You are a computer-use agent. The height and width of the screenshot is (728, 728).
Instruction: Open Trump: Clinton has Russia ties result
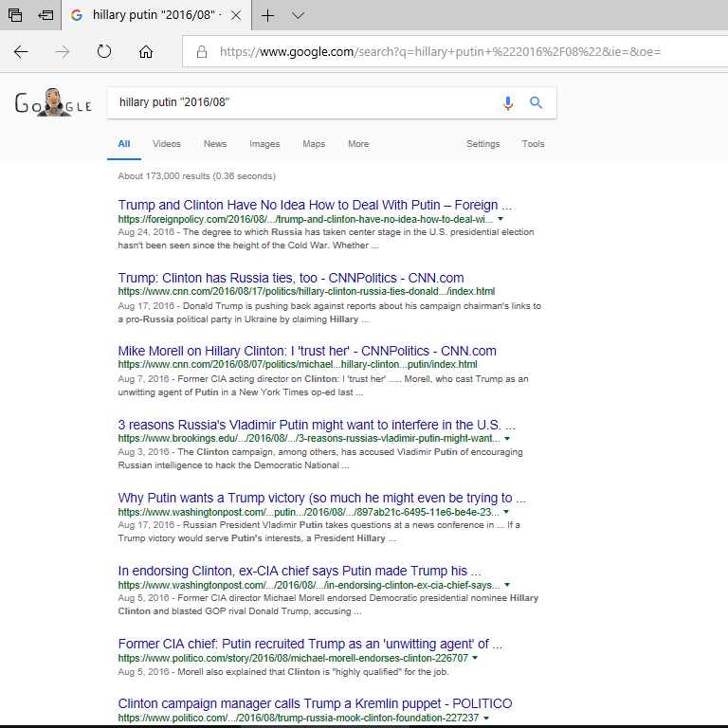tap(291, 278)
